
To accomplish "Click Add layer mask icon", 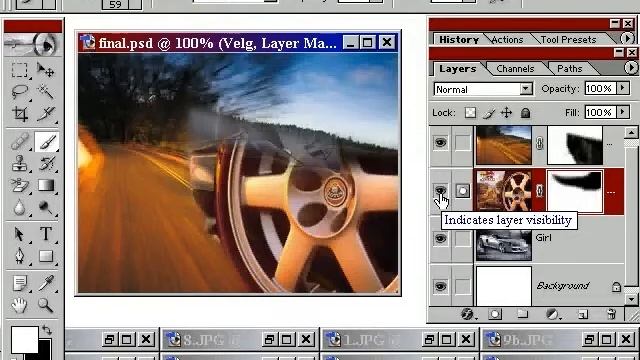I will coord(495,314).
